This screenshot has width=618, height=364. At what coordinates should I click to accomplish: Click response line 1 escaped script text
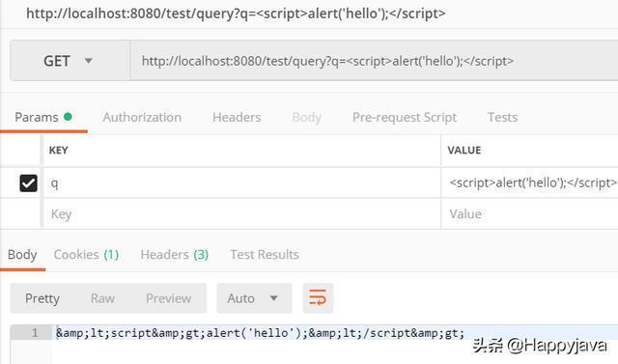point(260,333)
